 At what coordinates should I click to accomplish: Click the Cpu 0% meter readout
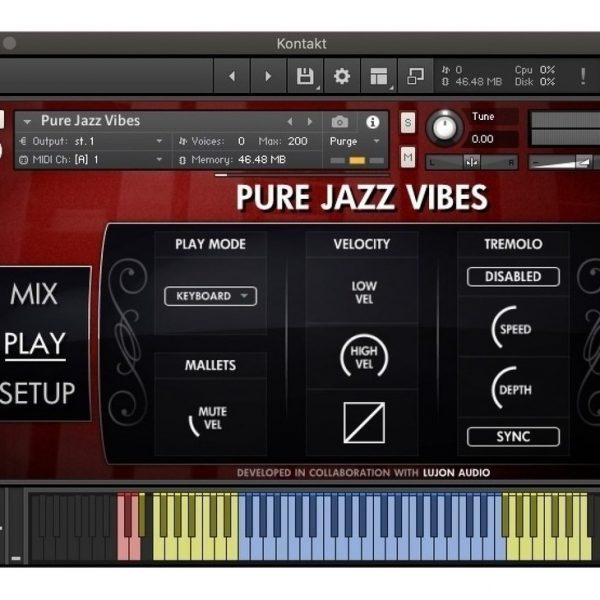point(535,70)
